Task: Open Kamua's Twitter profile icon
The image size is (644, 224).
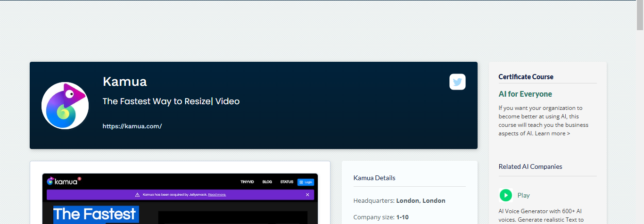Action: tap(457, 82)
